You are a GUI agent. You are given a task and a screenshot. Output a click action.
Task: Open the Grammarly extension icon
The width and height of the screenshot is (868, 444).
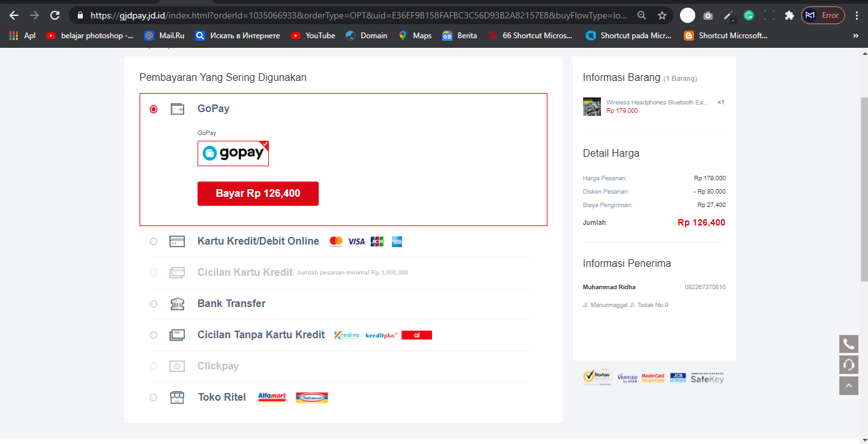(x=749, y=15)
